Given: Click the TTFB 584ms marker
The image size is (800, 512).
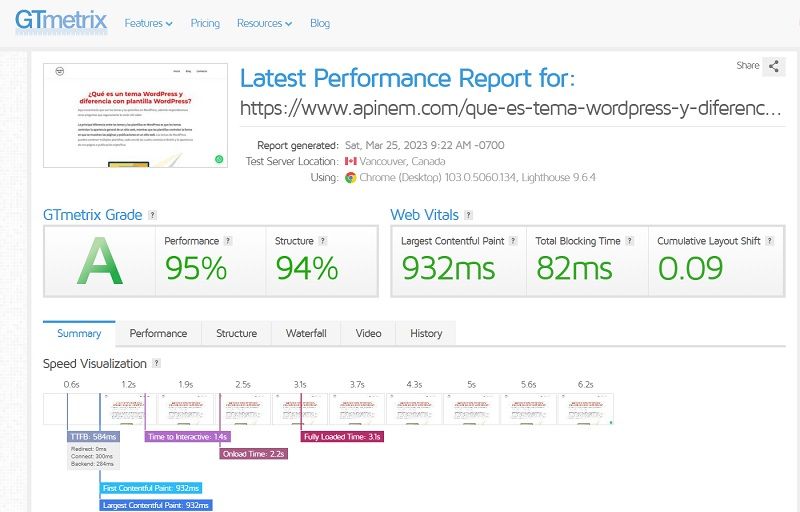Looking at the screenshot, I should (93, 437).
